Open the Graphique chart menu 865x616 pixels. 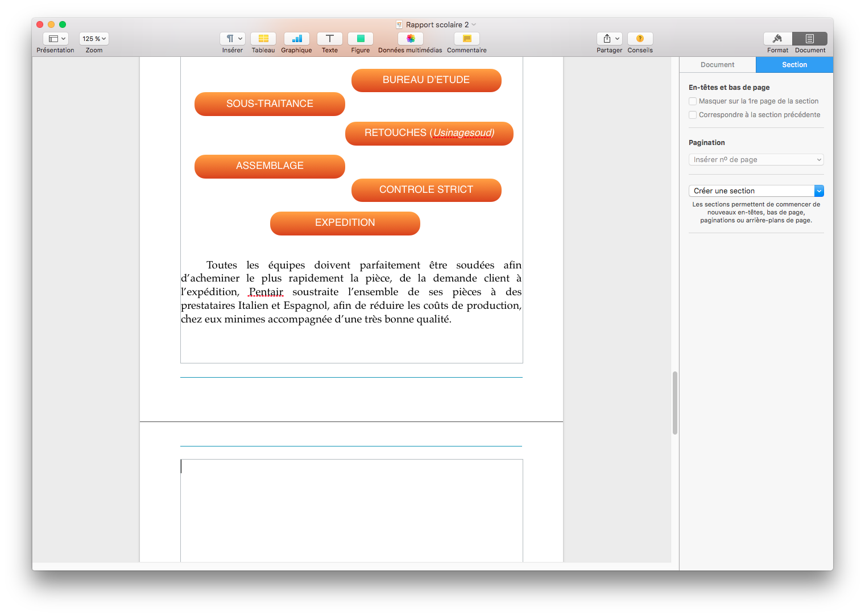[296, 39]
